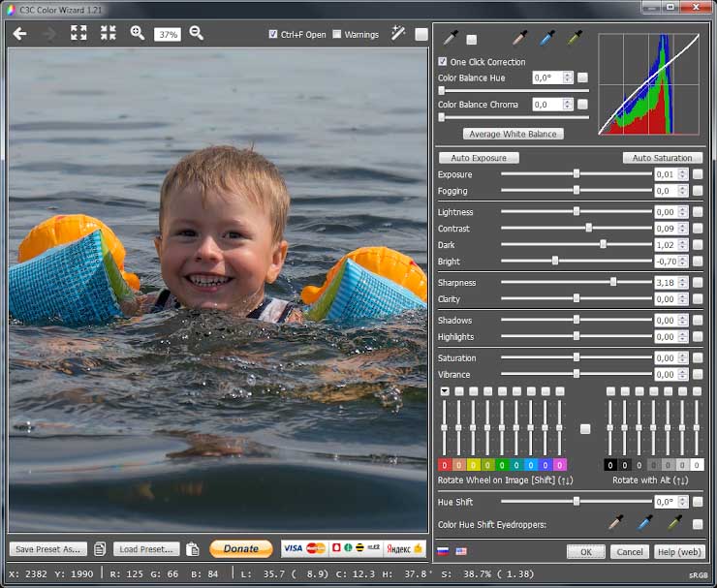The width and height of the screenshot is (717, 588).
Task: Click the back arrow in the toolbar
Action: 19,33
